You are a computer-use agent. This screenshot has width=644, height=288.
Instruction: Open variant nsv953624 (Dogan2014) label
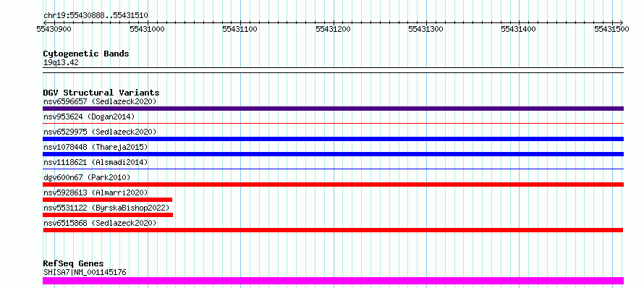click(x=89, y=117)
